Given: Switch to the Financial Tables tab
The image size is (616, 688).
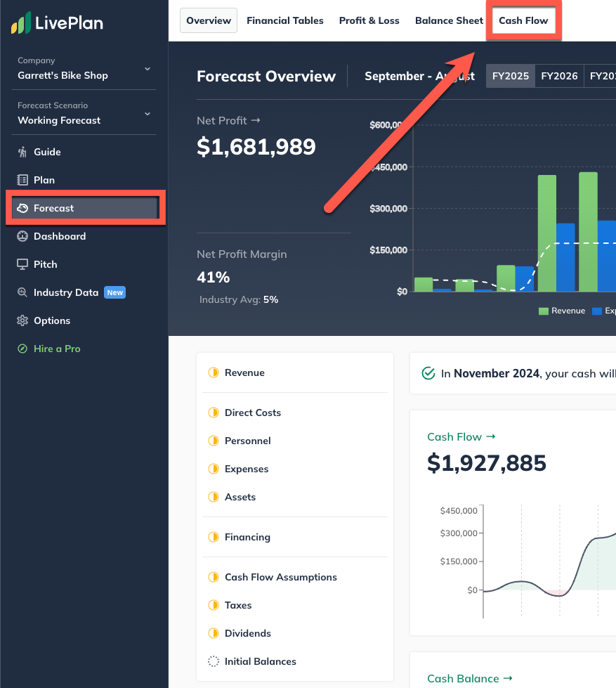Looking at the screenshot, I should pos(285,20).
